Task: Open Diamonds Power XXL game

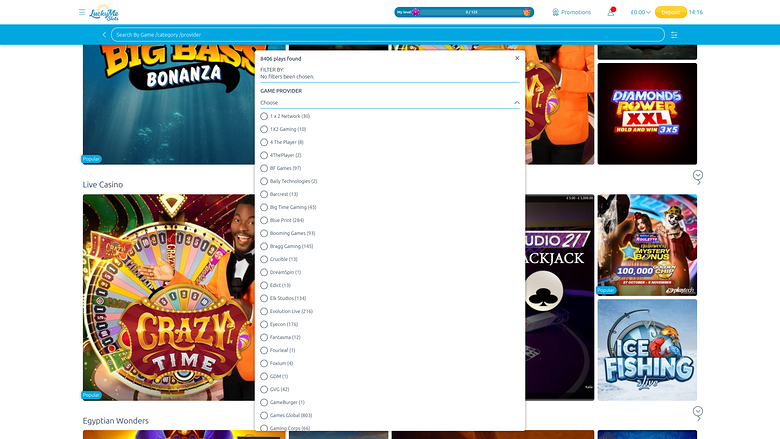Action: click(x=647, y=114)
